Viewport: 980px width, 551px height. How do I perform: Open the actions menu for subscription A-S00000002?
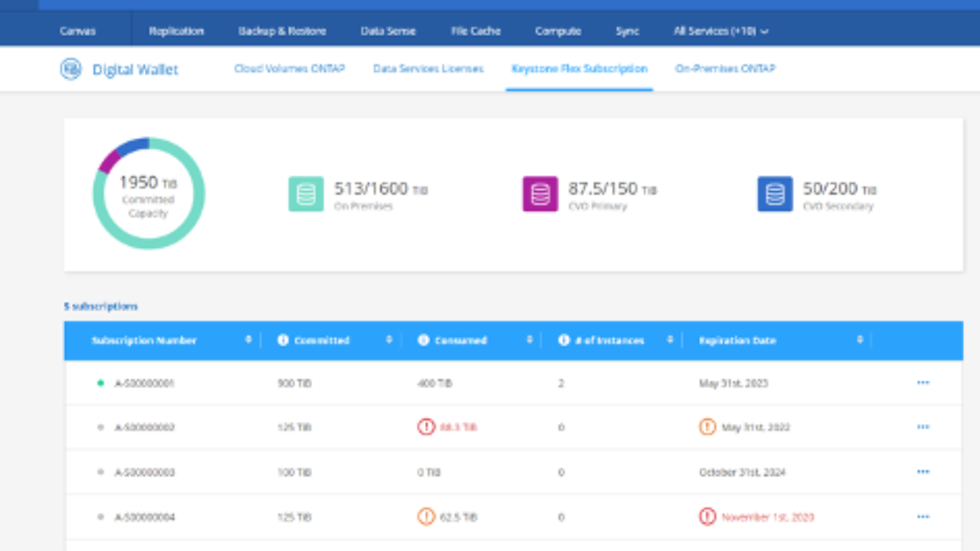pos(923,427)
